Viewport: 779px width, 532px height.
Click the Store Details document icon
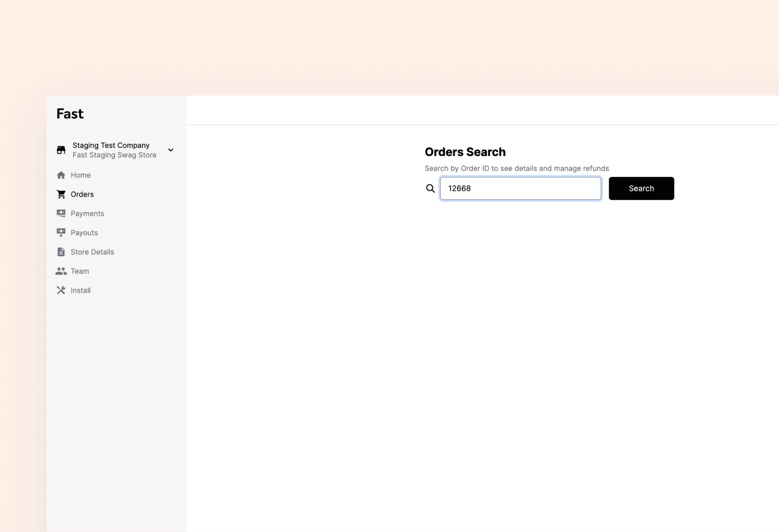pyautogui.click(x=61, y=252)
